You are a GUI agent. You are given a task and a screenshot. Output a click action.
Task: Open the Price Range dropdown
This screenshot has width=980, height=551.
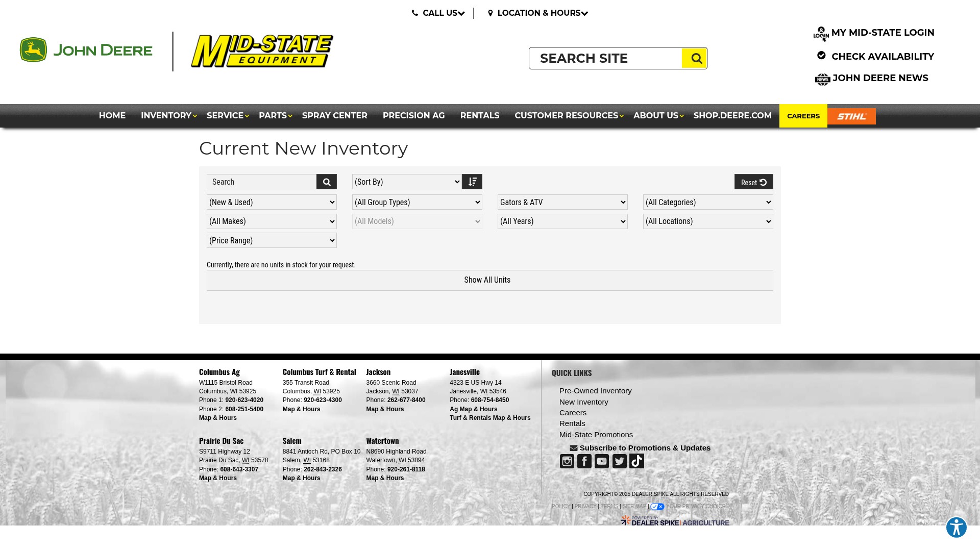272,240
